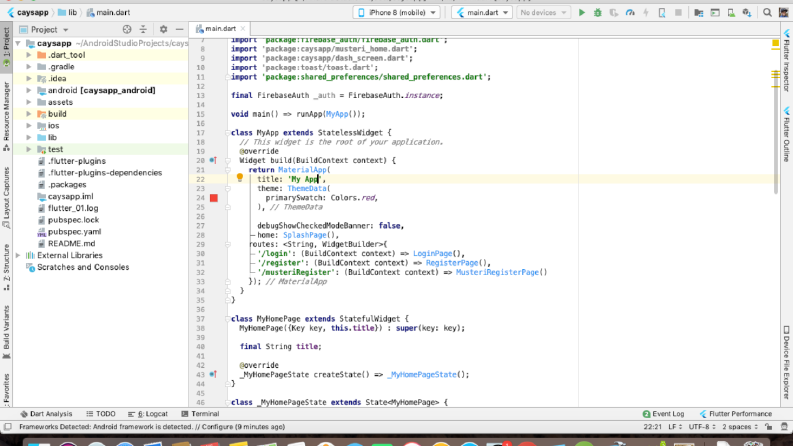This screenshot has height=446, width=793.
Task: Click the 22:21 cursor position in status bar
Action: pos(652,427)
